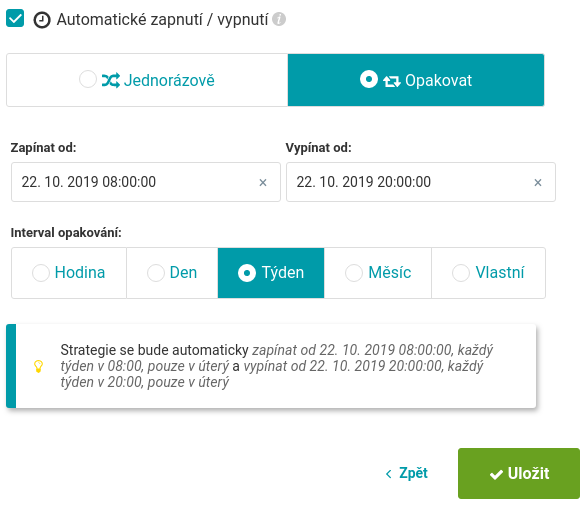Clear the Vypínat od date with X
The image size is (585, 512).
pyautogui.click(x=538, y=182)
